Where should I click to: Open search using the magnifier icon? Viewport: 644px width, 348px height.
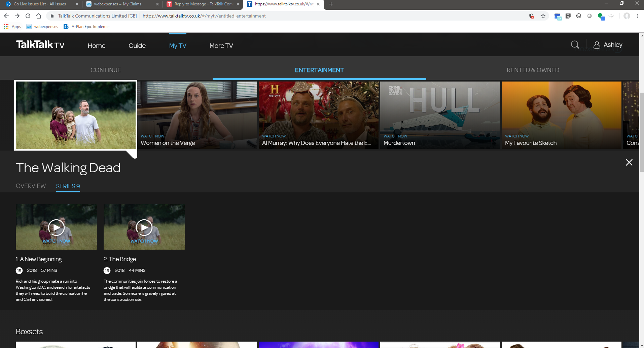coord(575,44)
